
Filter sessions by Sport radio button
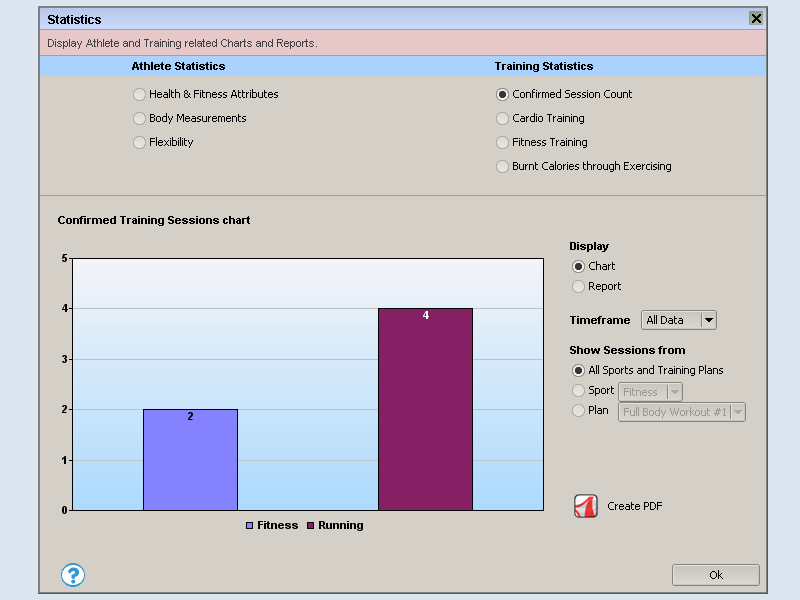tap(578, 390)
